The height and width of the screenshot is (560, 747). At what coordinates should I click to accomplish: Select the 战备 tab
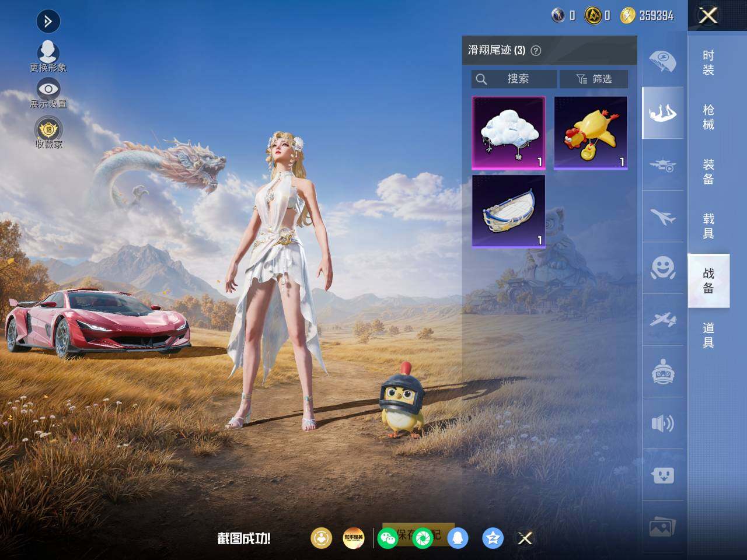tap(708, 281)
